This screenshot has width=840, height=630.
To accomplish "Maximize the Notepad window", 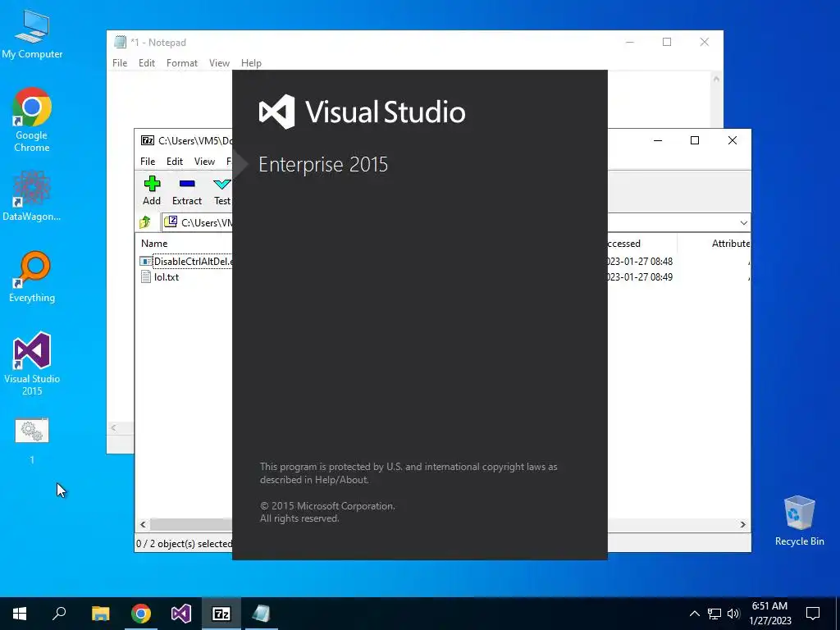I will (667, 42).
